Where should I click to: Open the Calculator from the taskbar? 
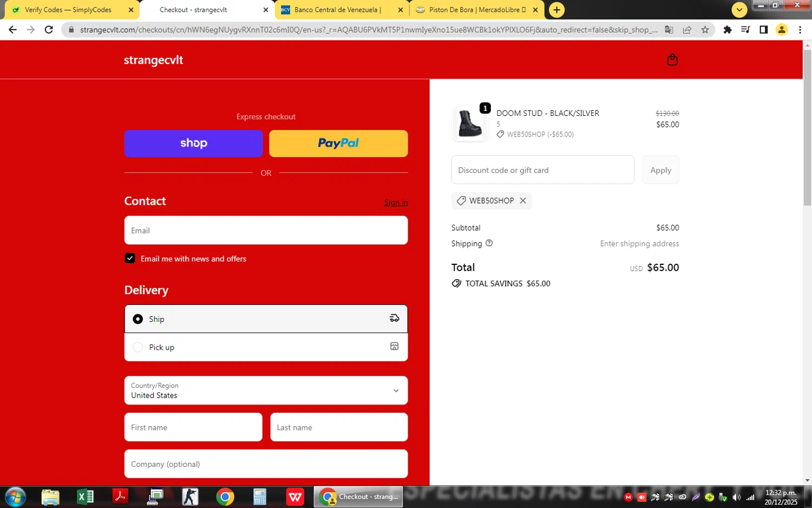point(260,497)
